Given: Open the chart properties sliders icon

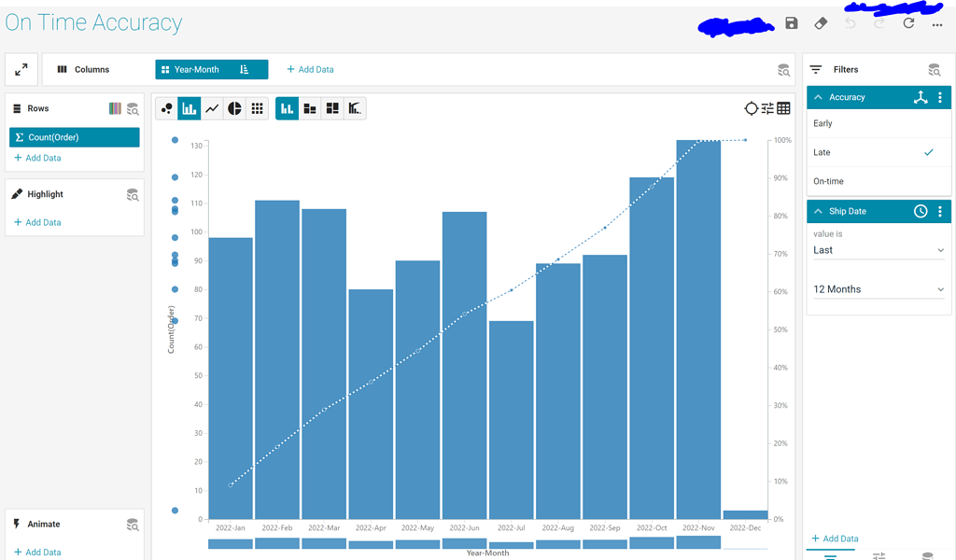Looking at the screenshot, I should (768, 108).
